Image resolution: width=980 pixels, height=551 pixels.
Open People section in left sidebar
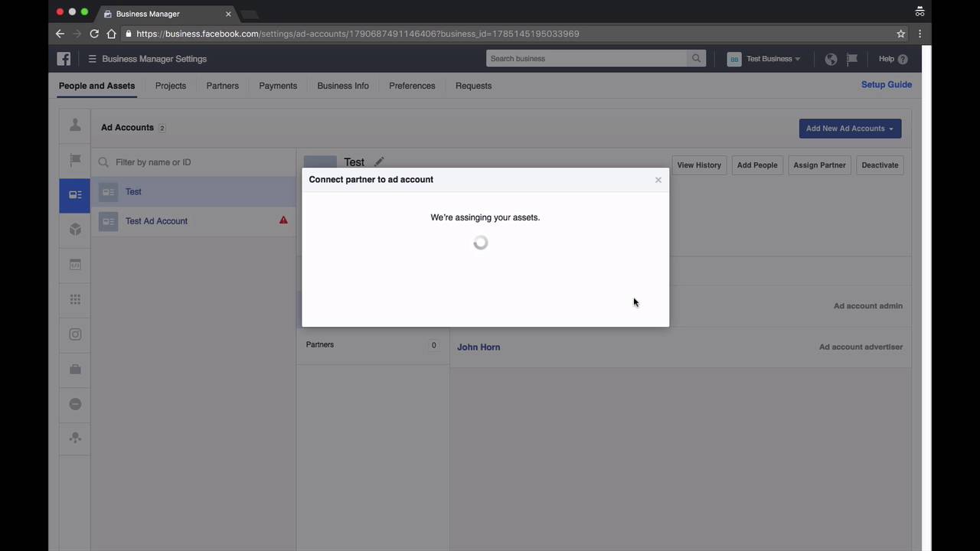tap(75, 125)
